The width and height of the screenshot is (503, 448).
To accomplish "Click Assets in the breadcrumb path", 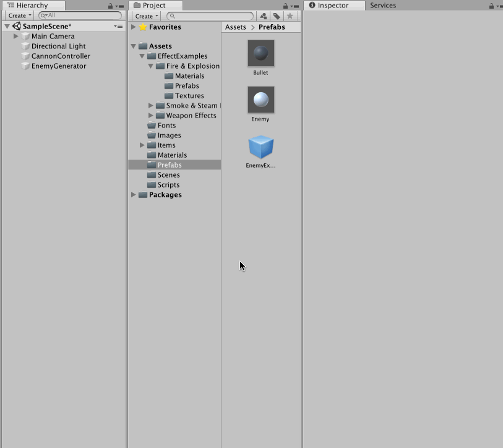I will point(235,27).
